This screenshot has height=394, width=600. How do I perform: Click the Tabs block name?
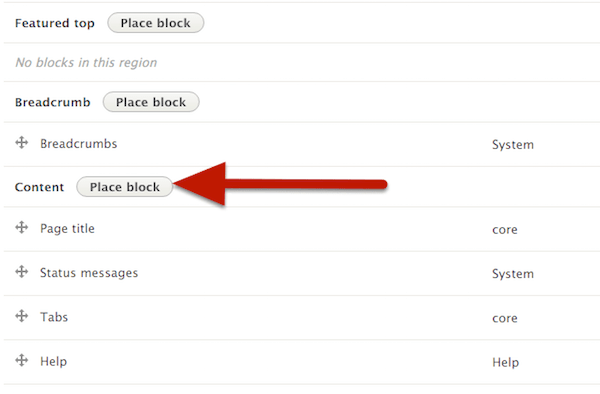coord(54,317)
